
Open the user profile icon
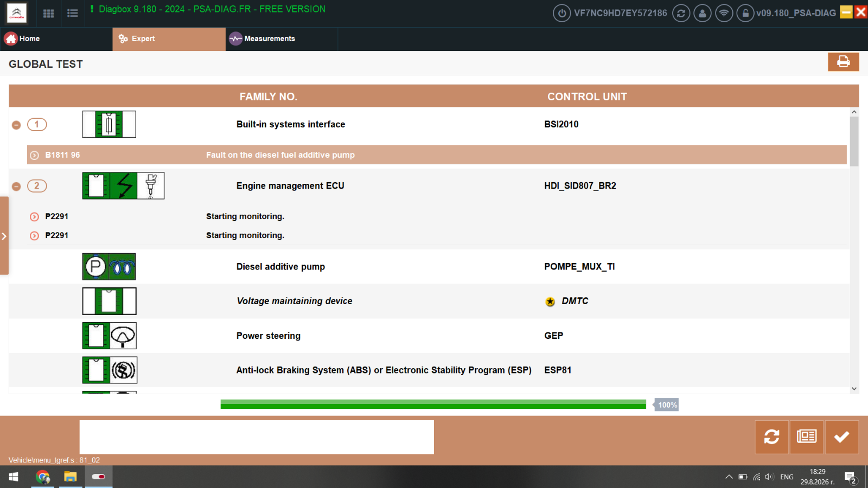pyautogui.click(x=703, y=13)
